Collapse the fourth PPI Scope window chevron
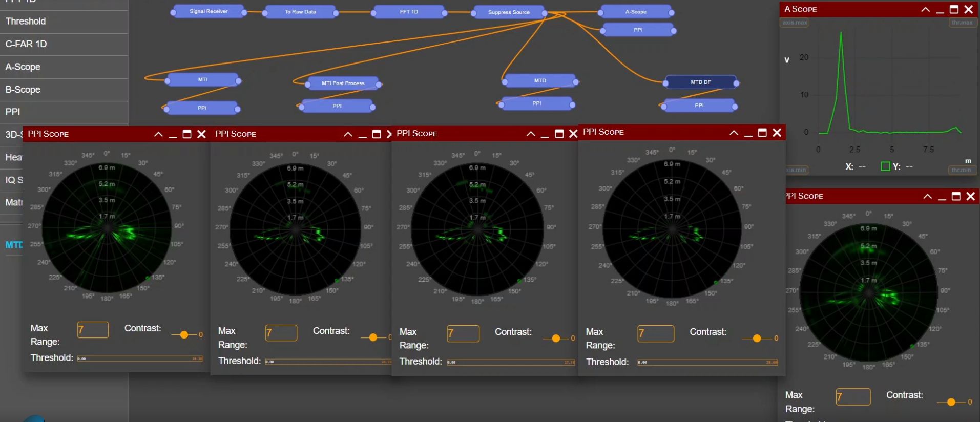This screenshot has width=980, height=422. click(x=734, y=133)
